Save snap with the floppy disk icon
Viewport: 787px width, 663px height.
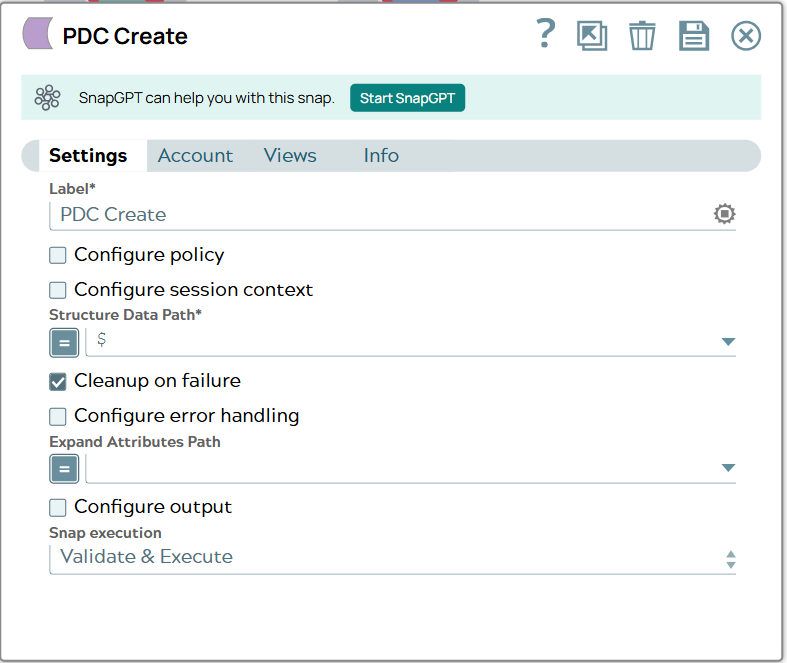tap(694, 36)
